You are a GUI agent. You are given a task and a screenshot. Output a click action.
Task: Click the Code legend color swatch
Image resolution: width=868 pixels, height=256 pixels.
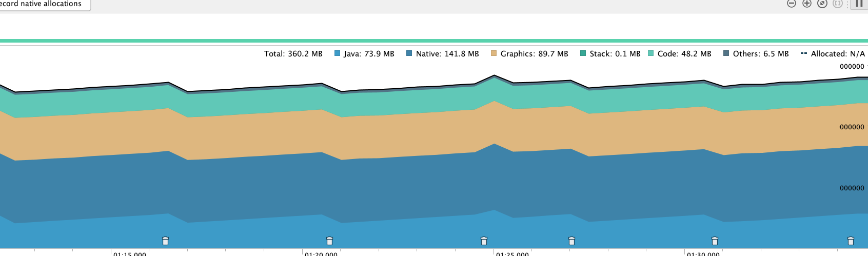pyautogui.click(x=650, y=53)
